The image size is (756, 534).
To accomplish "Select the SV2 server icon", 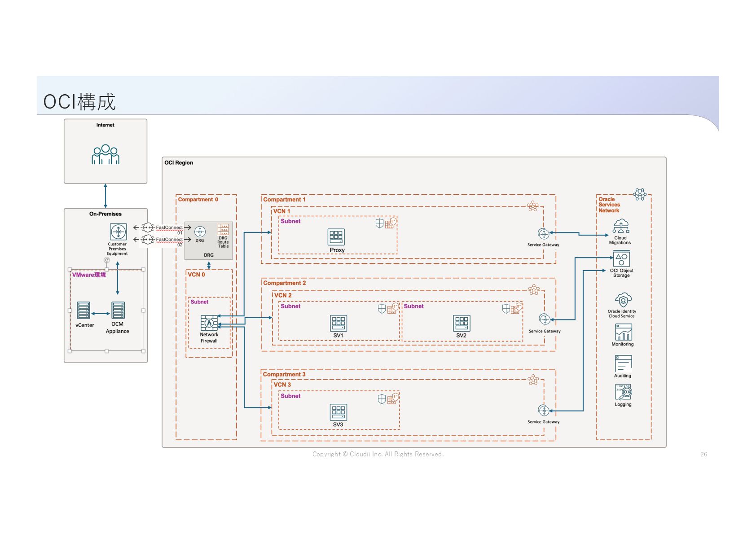I will pyautogui.click(x=462, y=323).
